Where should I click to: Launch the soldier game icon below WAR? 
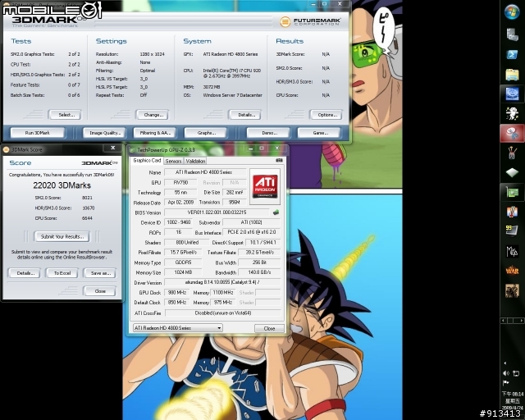(x=512, y=290)
